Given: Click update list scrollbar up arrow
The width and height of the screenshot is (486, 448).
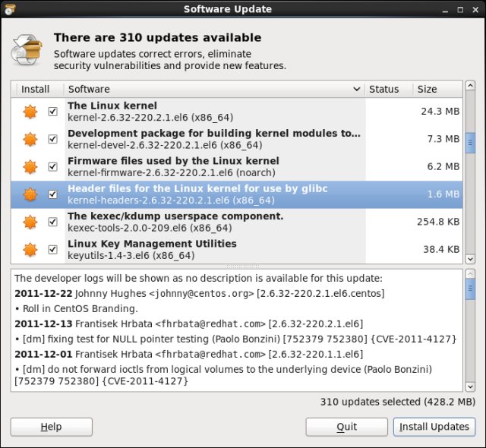Looking at the screenshot, I should (x=470, y=85).
